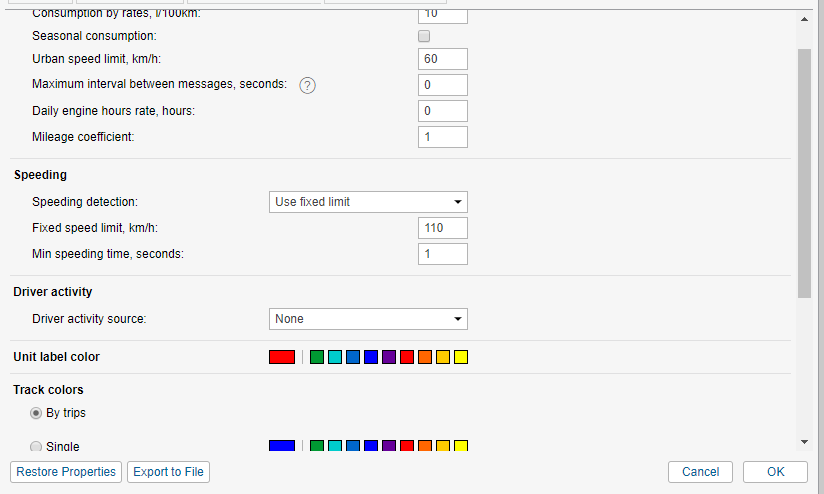Click the Restore Properties button
This screenshot has height=494, width=824.
[66, 472]
